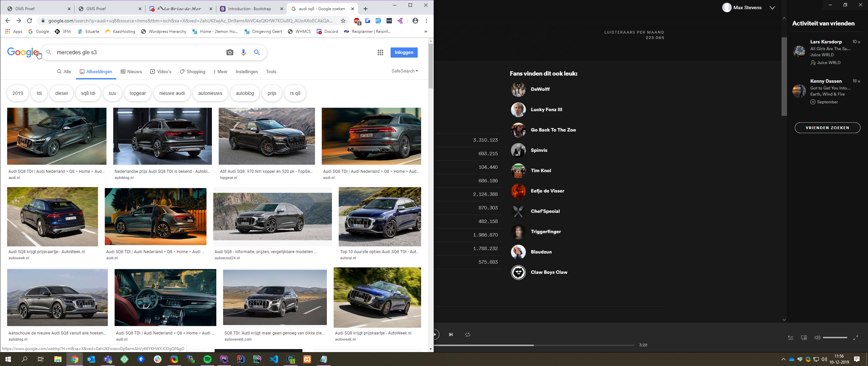Viewport: 868px width, 366px height.
Task: Bookmark page with the star icon
Action: pyautogui.click(x=343, y=21)
